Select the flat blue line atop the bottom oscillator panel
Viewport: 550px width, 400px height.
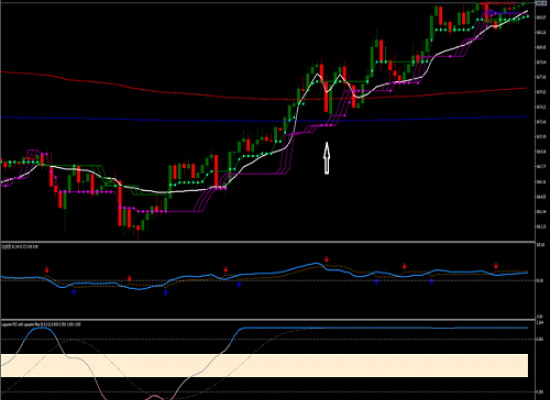[386, 328]
